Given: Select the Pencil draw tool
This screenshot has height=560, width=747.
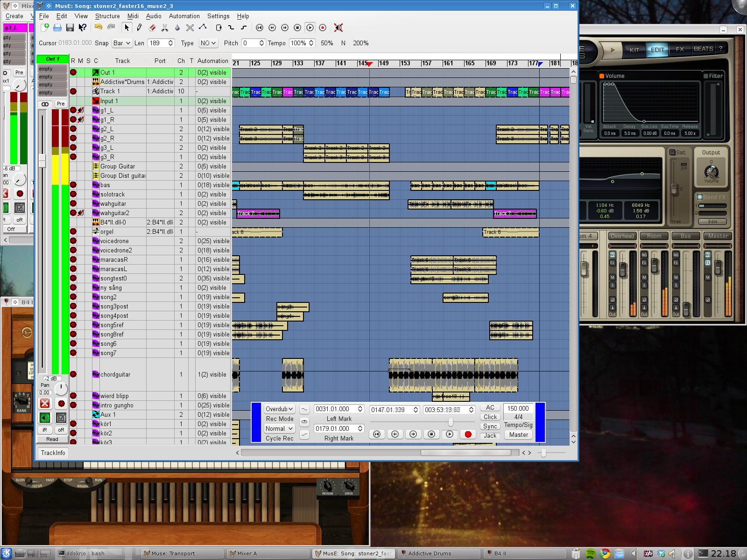Looking at the screenshot, I should click(x=139, y=28).
